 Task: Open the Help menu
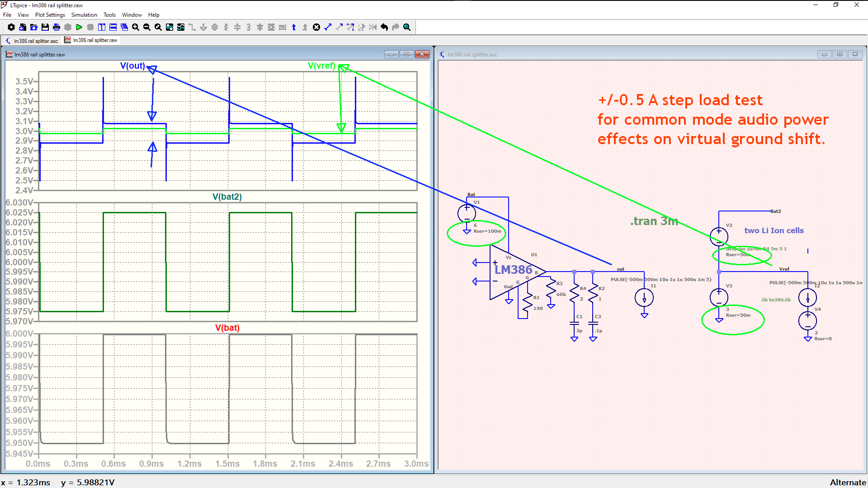(x=154, y=15)
